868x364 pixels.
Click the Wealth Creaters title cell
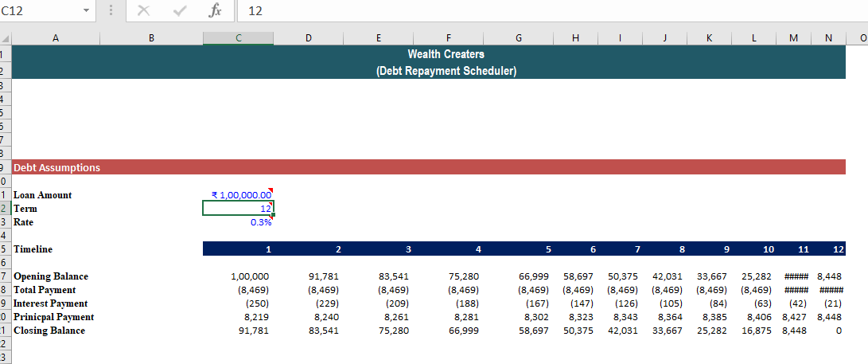tap(446, 54)
